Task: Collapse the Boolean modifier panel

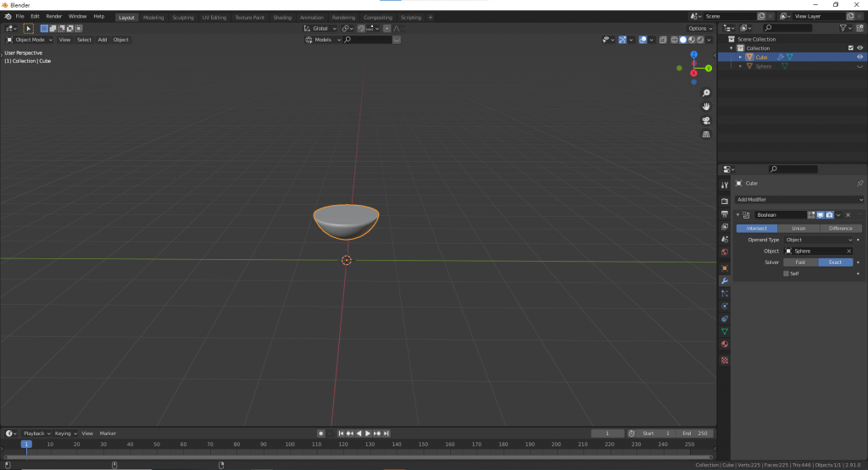Action: (x=738, y=215)
